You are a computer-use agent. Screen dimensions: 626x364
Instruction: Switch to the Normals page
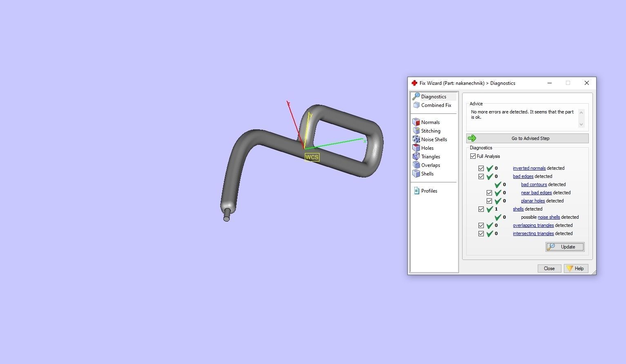(x=430, y=122)
